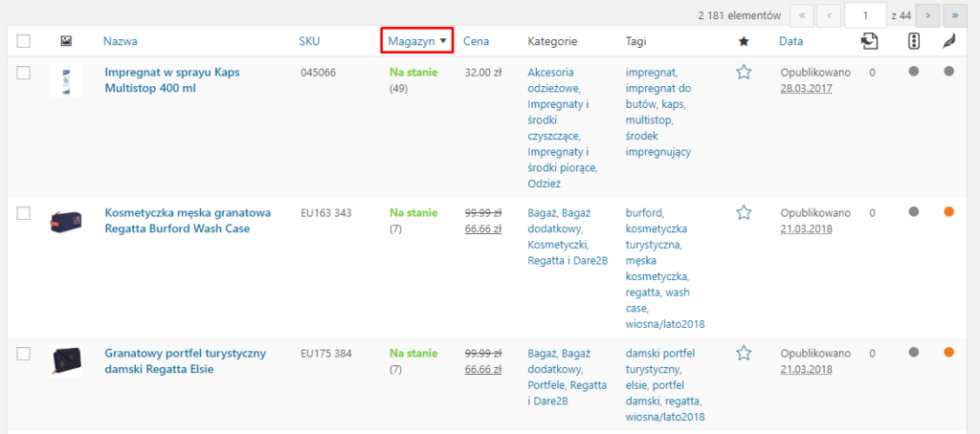
Task: Click the feather readability column icon
Action: click(x=948, y=41)
